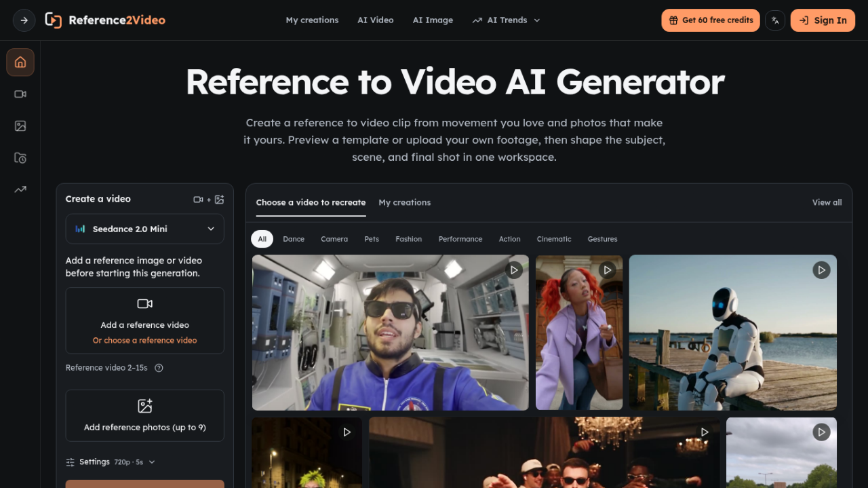Play the green-haired night street video
The height and width of the screenshot is (488, 868).
[347, 432]
